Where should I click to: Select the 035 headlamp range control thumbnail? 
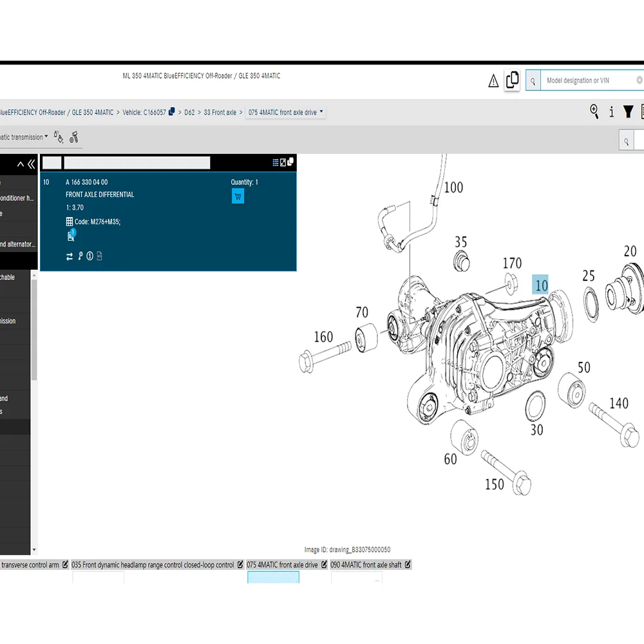(x=98, y=577)
